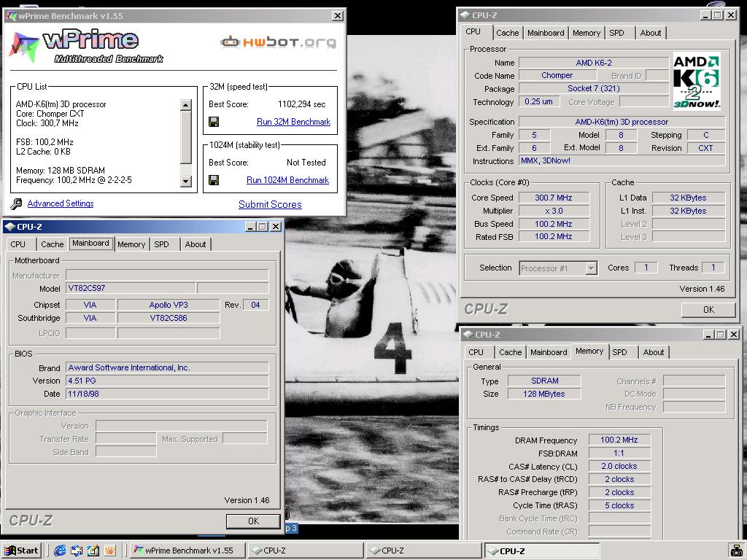The image size is (747, 560).
Task: Click the Socket 7 (321) package value
Action: click(x=594, y=88)
